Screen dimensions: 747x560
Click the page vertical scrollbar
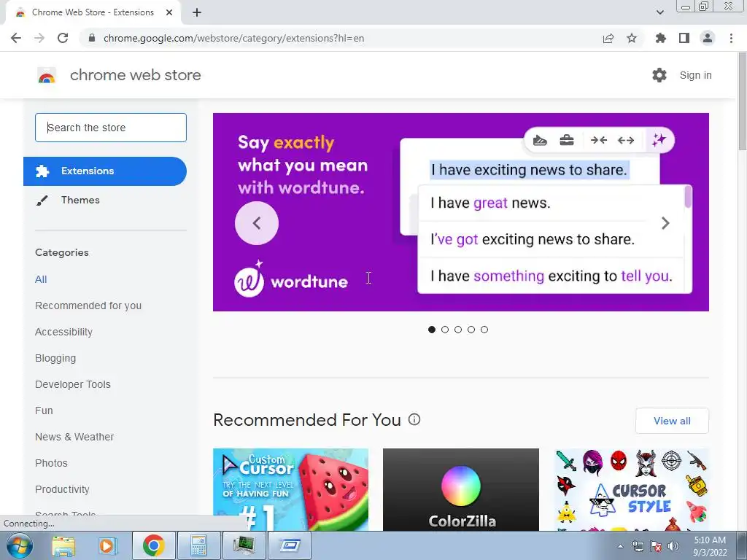742,101
